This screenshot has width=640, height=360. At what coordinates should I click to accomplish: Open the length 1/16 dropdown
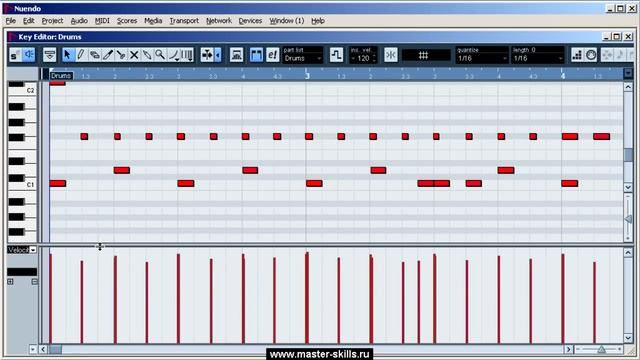coord(538,59)
